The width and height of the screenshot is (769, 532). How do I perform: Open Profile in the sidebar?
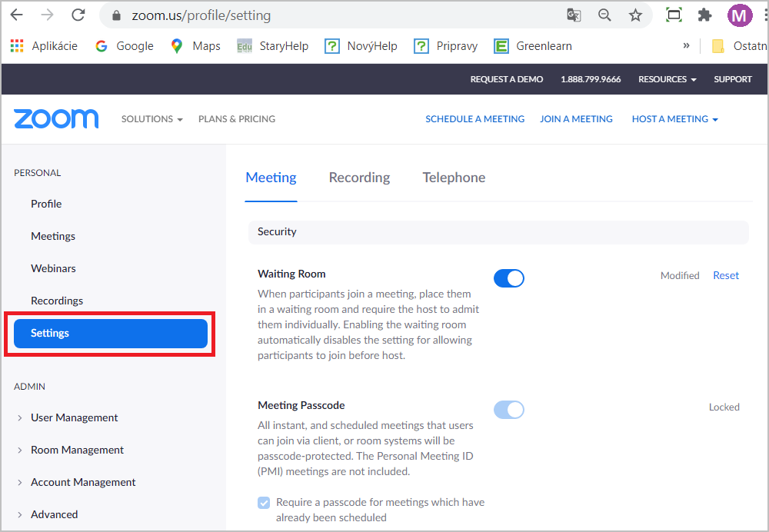[46, 204]
